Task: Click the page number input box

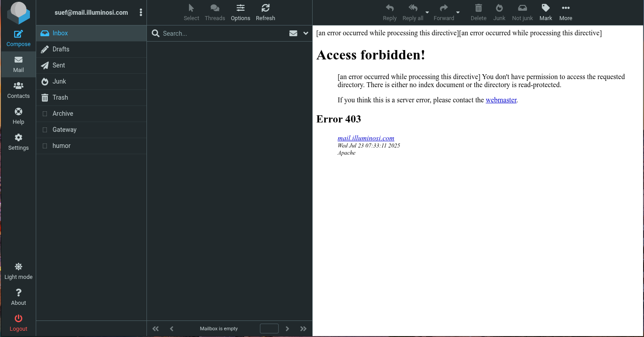Action: (269, 329)
